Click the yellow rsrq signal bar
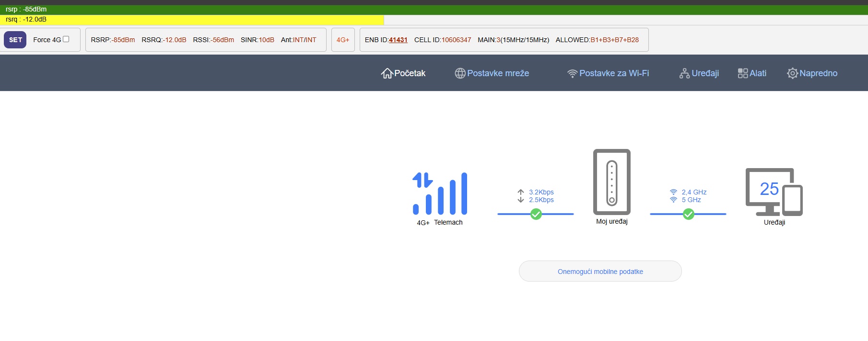Viewport: 868px width, 341px height. tap(192, 20)
